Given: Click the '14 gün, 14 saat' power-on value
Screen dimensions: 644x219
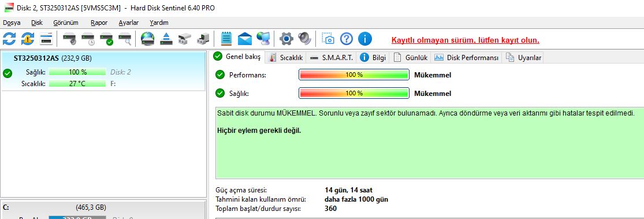Looking at the screenshot, I should 349,190.
